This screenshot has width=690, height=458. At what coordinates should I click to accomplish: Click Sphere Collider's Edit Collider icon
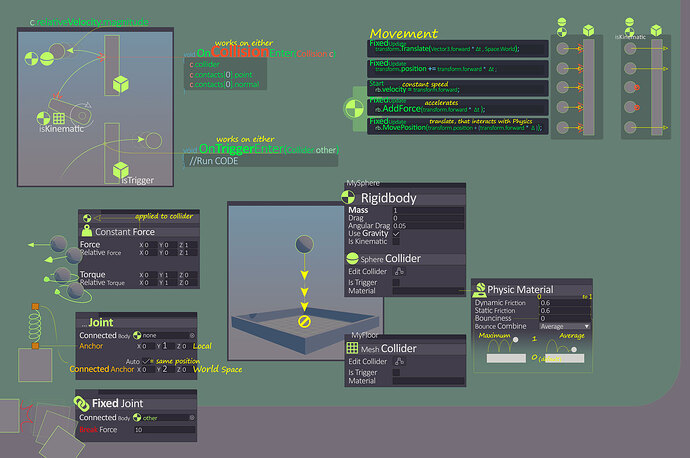(400, 271)
